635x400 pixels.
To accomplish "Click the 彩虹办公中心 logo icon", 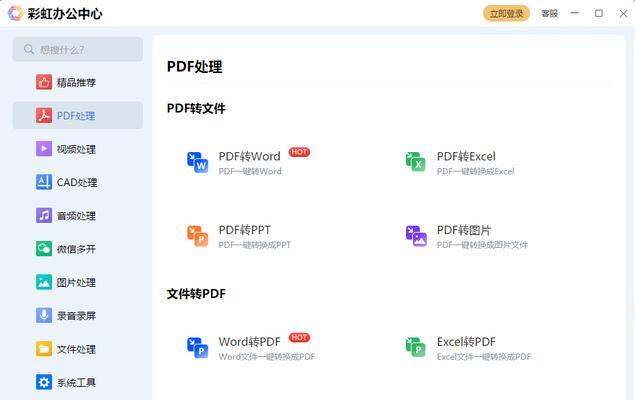I will 15,13.
